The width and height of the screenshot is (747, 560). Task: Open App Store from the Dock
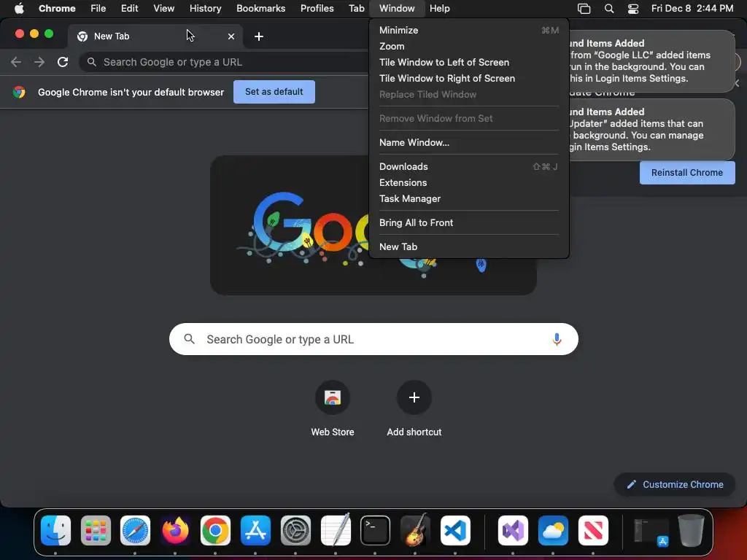point(255,530)
